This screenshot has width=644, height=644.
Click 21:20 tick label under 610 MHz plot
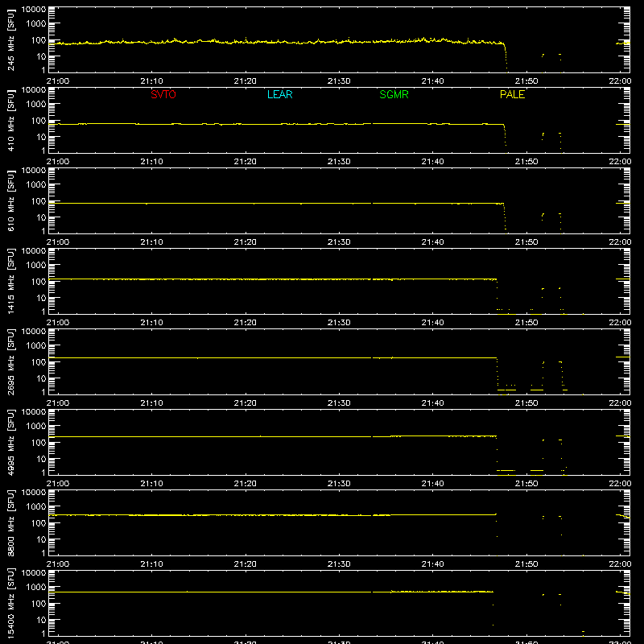(x=246, y=242)
